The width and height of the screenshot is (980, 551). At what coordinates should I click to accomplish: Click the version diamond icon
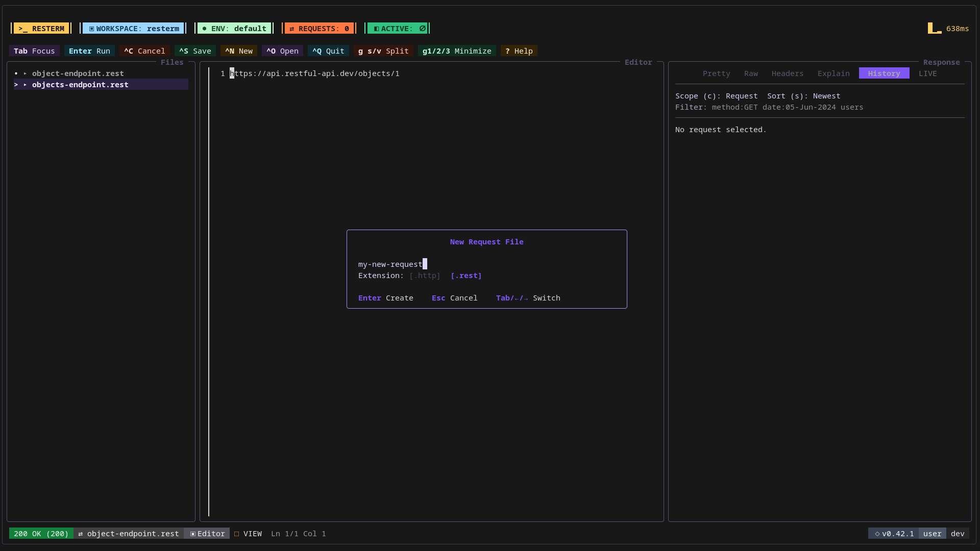(x=877, y=534)
